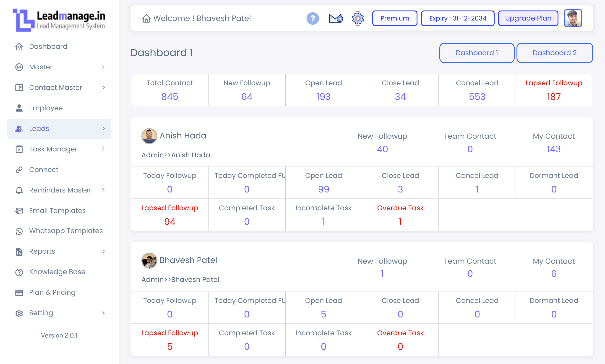Open the settings gear icon near the envelope
Screen dimensions: 605x364
pyautogui.click(x=357, y=18)
